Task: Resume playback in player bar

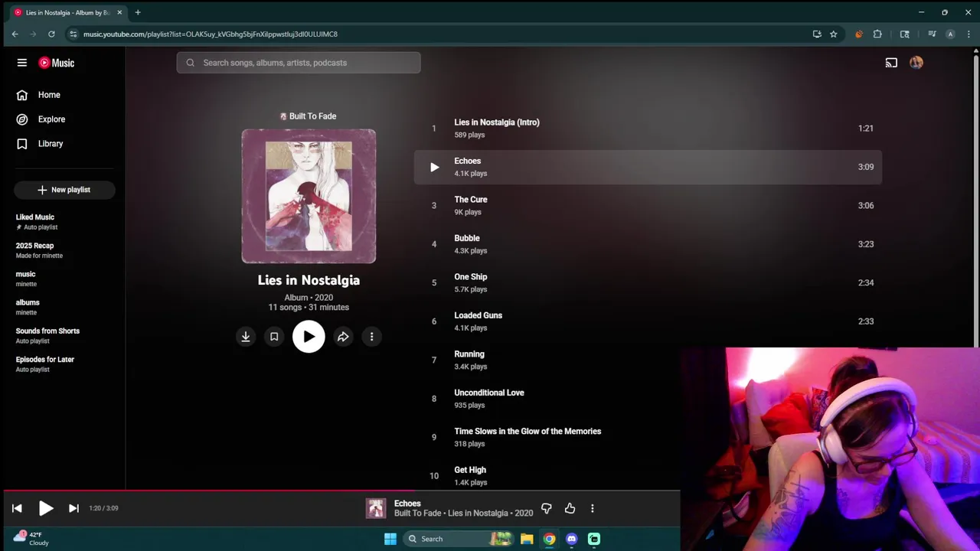Action: (45, 508)
